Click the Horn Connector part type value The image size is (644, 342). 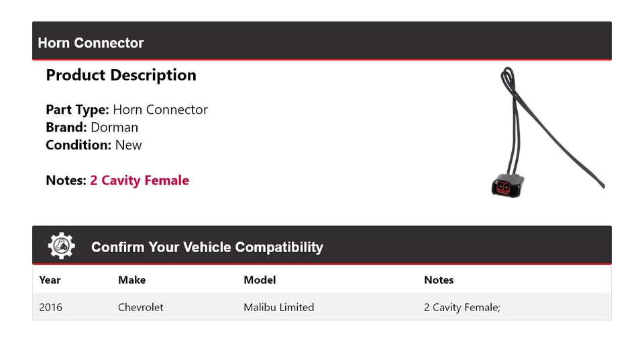tap(160, 109)
